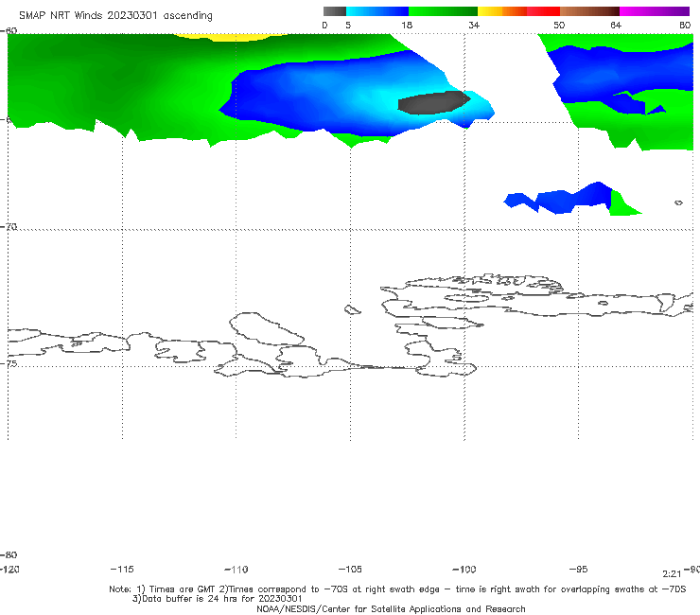Click the red segment of the color bar
The height and width of the screenshot is (615, 700).
click(543, 11)
